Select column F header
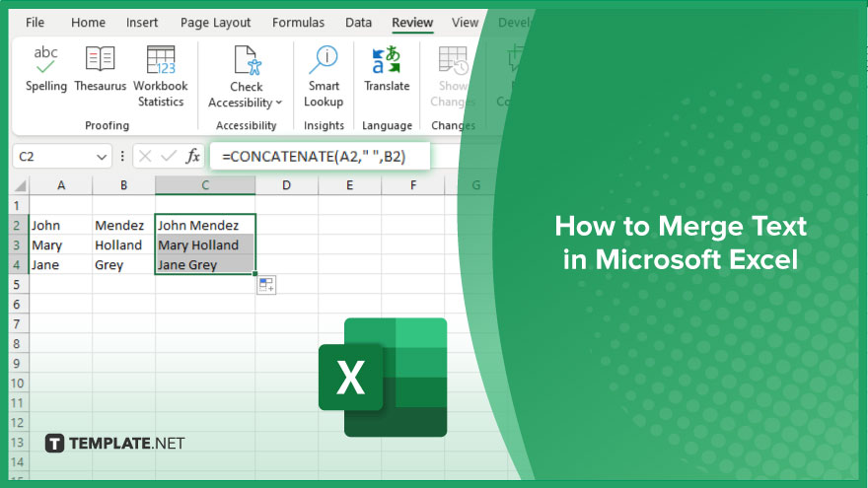The width and height of the screenshot is (868, 488). coord(413,185)
